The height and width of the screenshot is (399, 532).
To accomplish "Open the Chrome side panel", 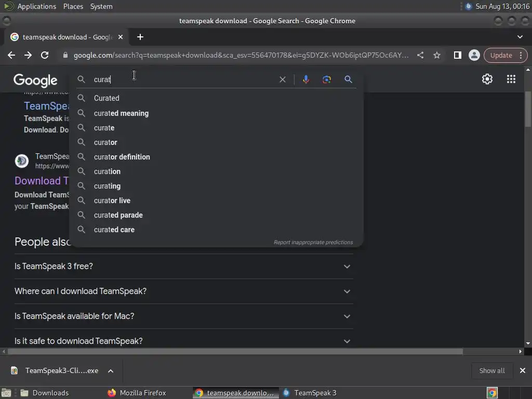I will (457, 55).
